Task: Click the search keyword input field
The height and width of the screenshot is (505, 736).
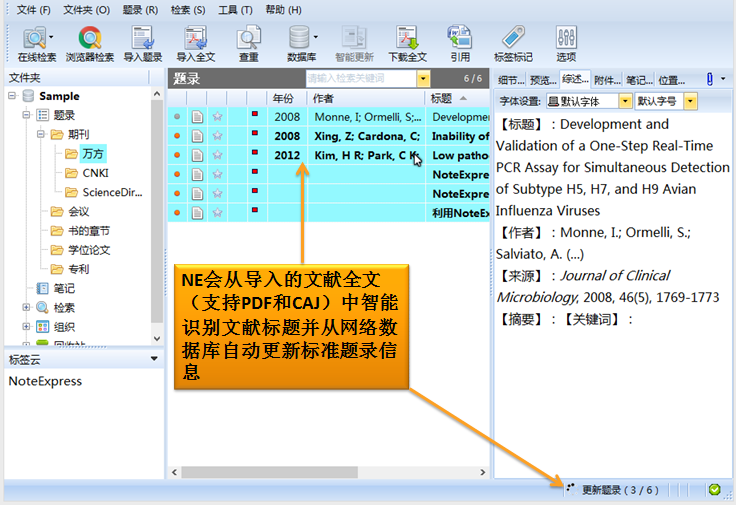Action: pyautogui.click(x=361, y=78)
